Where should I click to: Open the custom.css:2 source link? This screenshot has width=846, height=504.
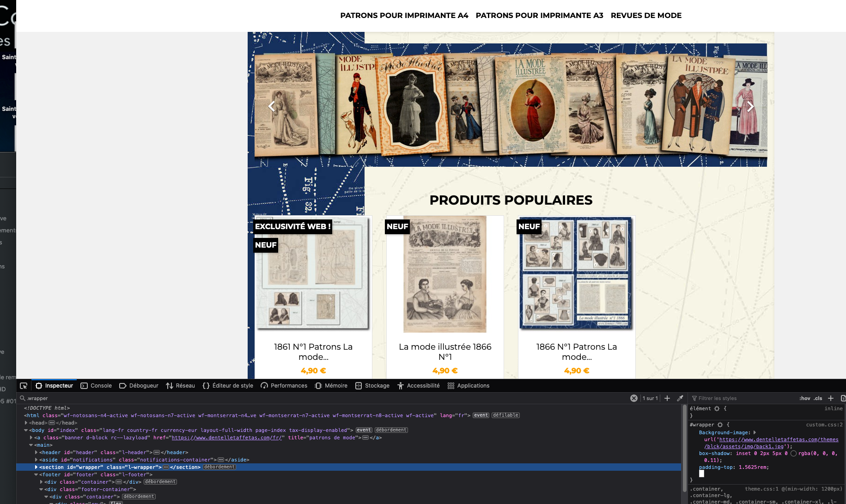click(x=824, y=425)
